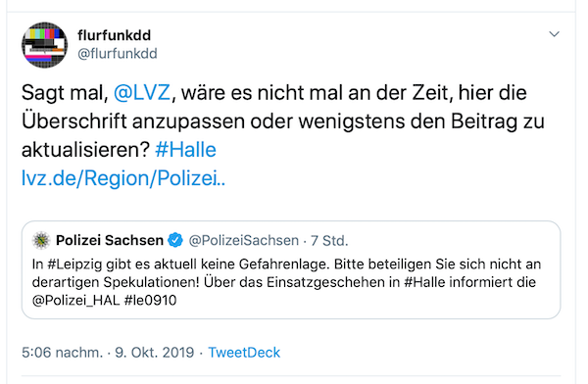Click the @flurfunkdd handle
The image size is (588, 384).
(x=117, y=54)
